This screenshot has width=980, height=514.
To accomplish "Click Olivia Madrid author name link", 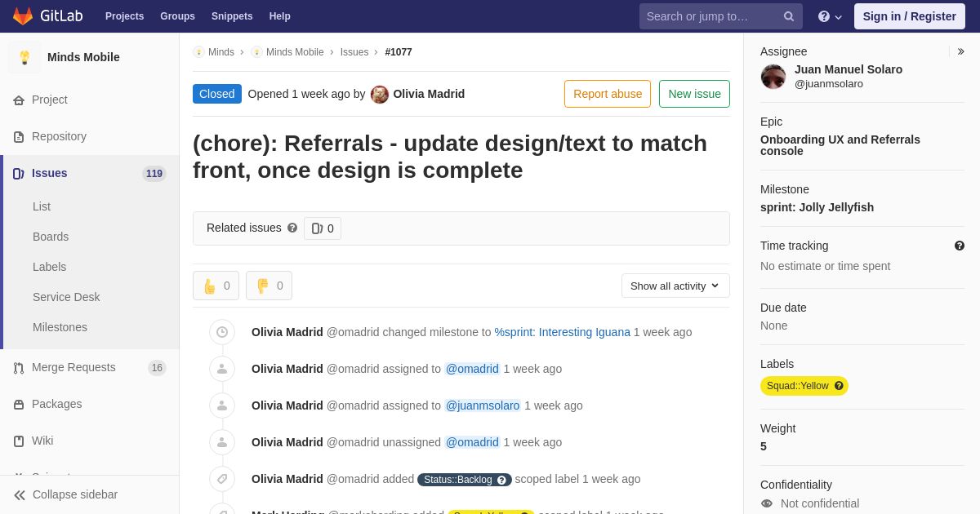I will pyautogui.click(x=429, y=94).
